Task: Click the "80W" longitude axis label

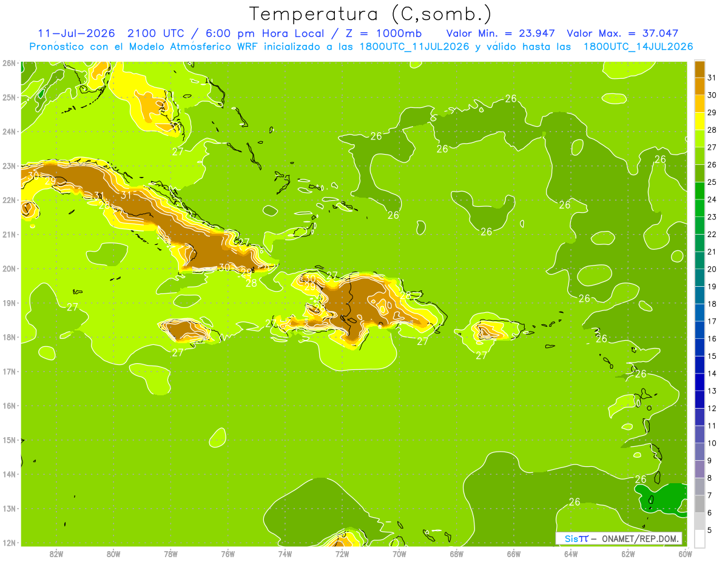Action: [x=113, y=554]
